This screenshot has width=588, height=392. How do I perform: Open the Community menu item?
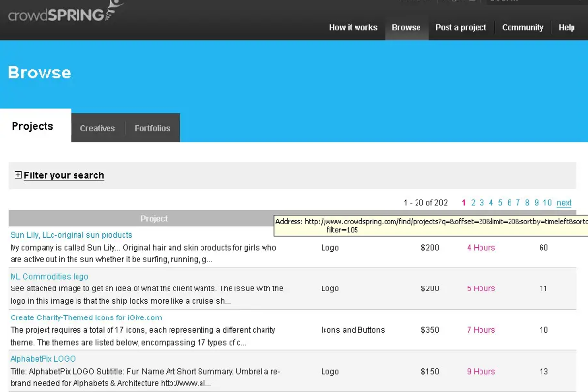(522, 27)
